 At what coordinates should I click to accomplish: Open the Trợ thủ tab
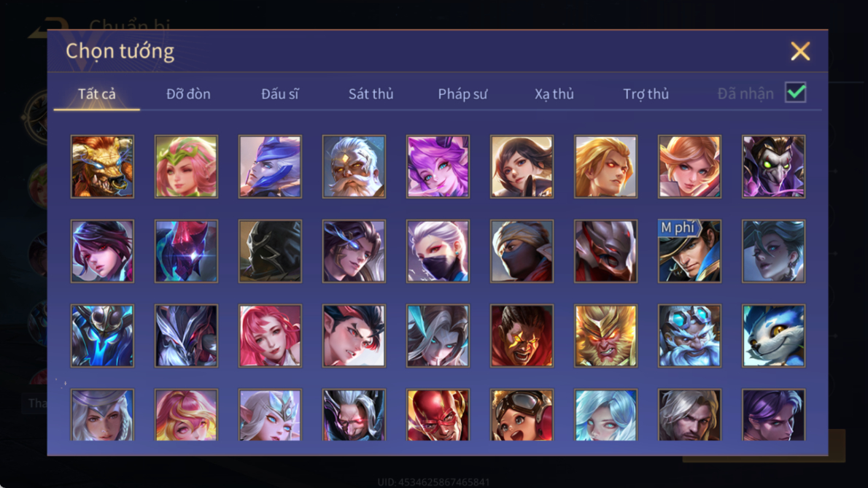646,94
